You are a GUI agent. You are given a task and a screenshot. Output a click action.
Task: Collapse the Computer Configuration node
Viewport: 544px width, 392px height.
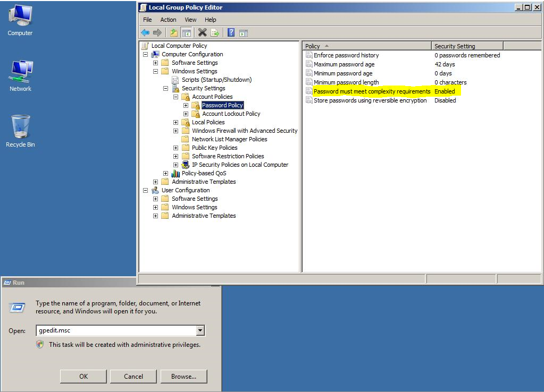tap(145, 54)
